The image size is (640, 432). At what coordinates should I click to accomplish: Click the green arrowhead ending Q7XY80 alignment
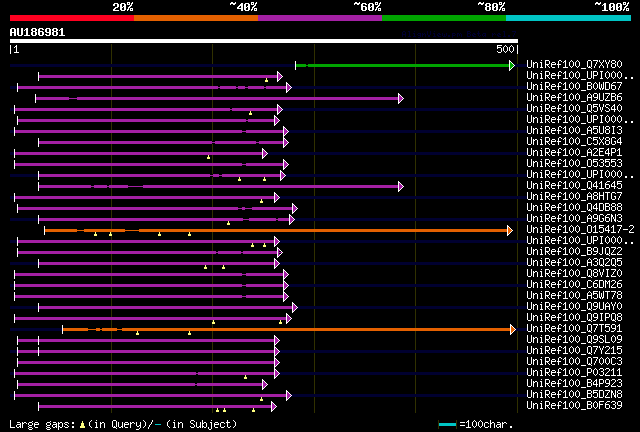pos(512,65)
